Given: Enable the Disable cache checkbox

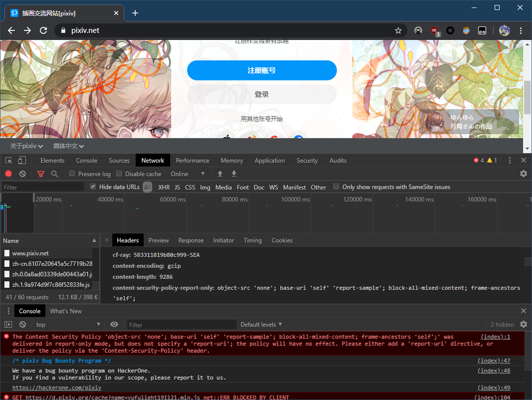Looking at the screenshot, I should click(119, 173).
